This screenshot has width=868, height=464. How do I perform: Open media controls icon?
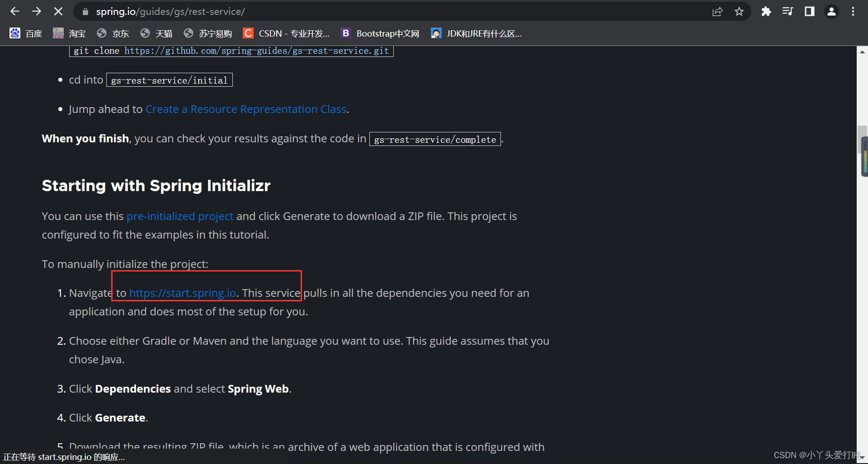click(x=788, y=11)
